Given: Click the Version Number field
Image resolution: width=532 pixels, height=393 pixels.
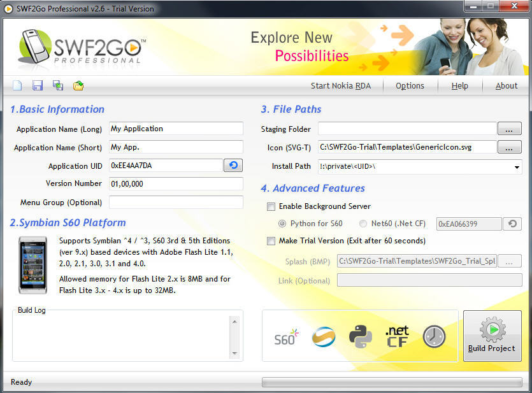Looking at the screenshot, I should [x=176, y=184].
